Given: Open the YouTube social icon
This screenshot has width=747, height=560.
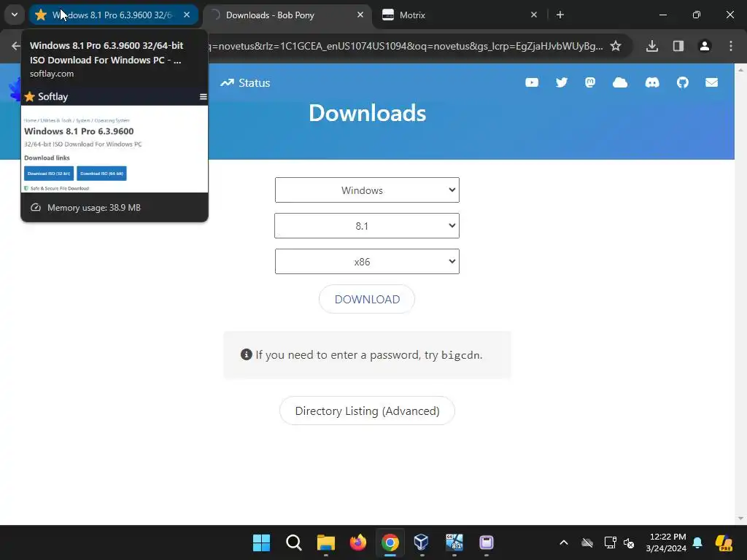Looking at the screenshot, I should pos(532,83).
